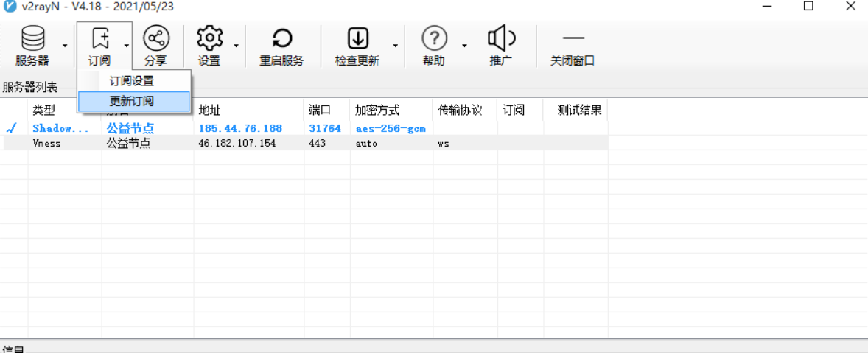Screen dimensions: 868x353
Task: Click encryption value aes-256-gcm
Action: pos(391,128)
